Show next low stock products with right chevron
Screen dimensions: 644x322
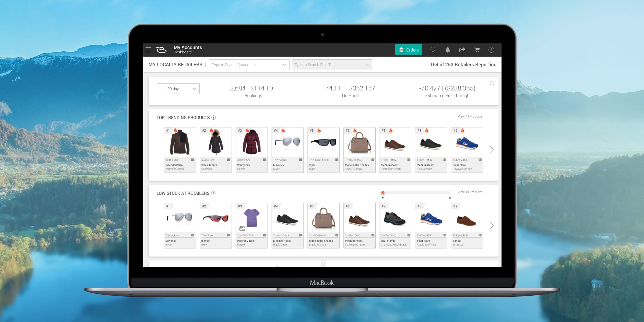(x=492, y=225)
